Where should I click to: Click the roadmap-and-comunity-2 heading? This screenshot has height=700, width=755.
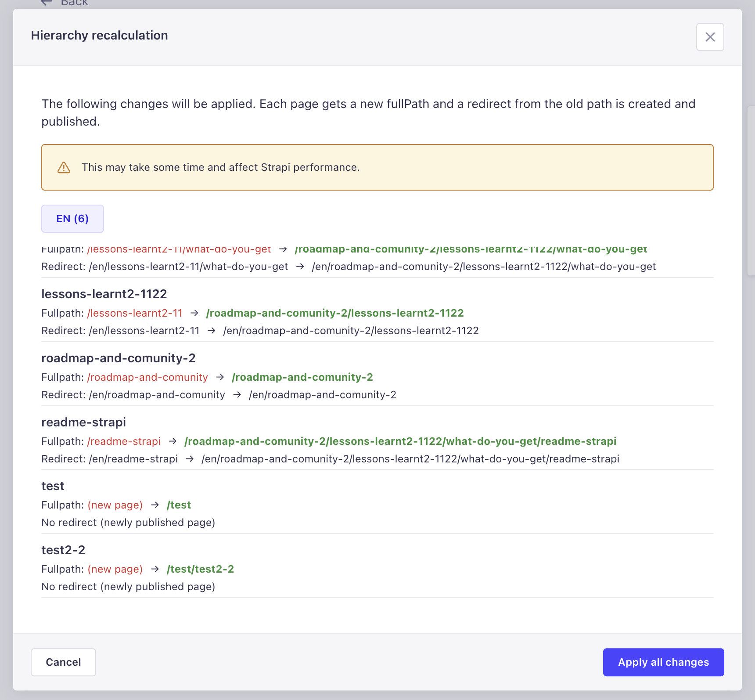tap(119, 358)
